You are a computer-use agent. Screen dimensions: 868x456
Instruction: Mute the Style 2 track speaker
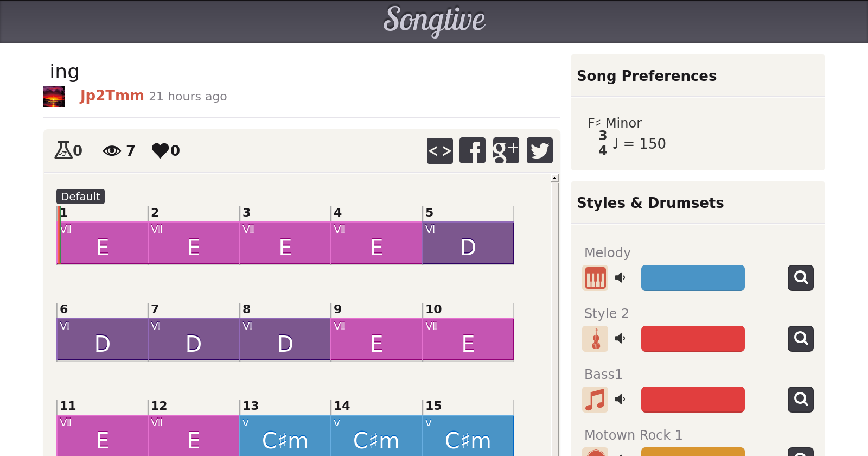point(620,339)
